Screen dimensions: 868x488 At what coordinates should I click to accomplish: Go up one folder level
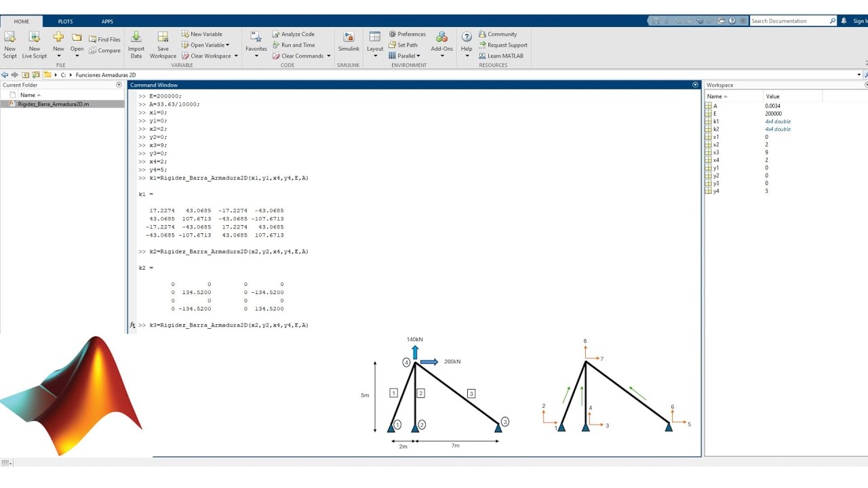click(25, 75)
